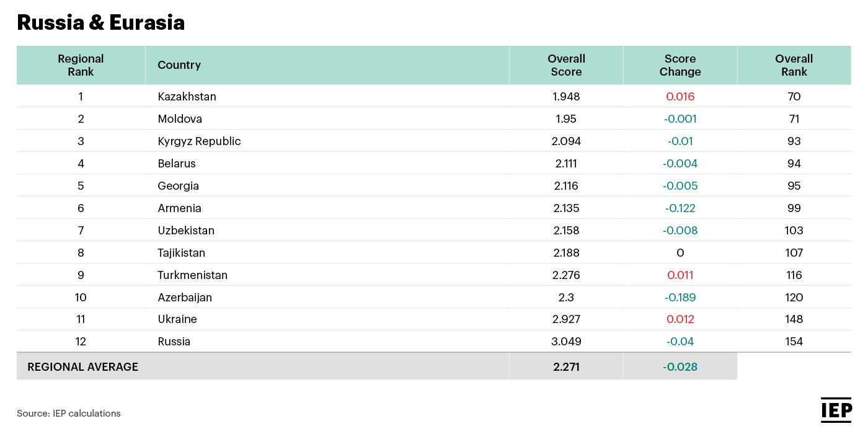This screenshot has height=434, width=868.
Task: Click Azerbaijan's score change -0.189
Action: click(x=680, y=298)
